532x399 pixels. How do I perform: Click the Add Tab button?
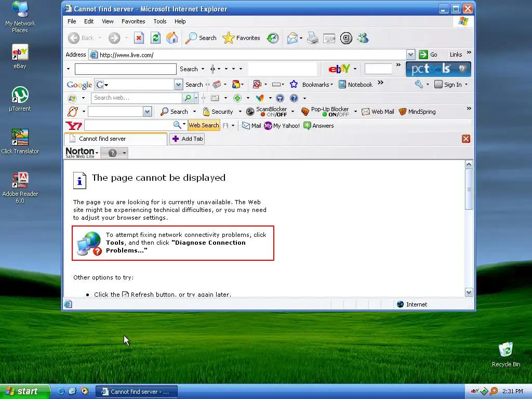click(187, 139)
